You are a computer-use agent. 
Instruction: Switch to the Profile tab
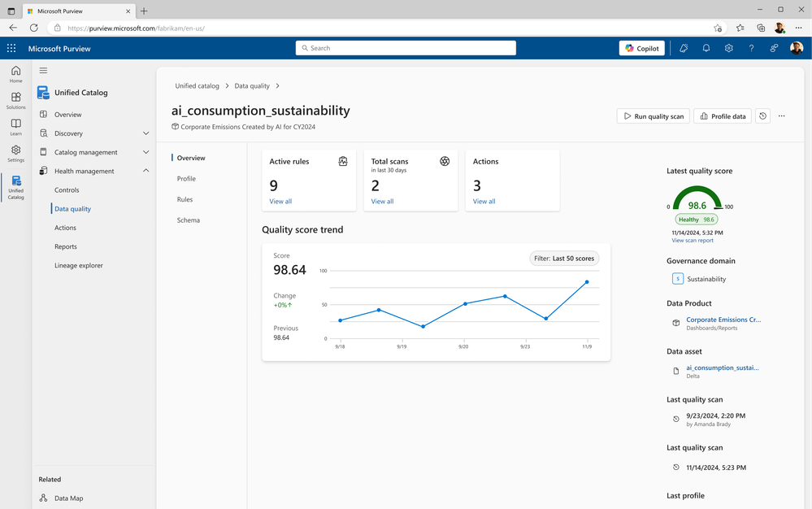pyautogui.click(x=186, y=179)
